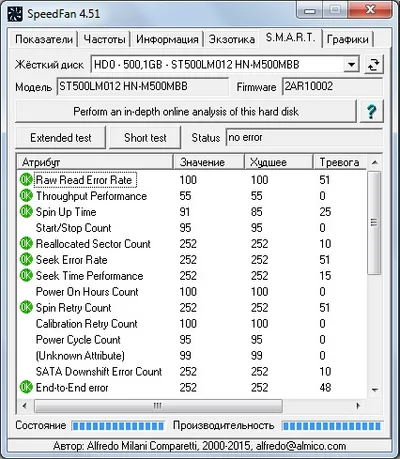The height and width of the screenshot is (459, 400).
Task: Close the SpeedFan window
Action: (x=369, y=11)
